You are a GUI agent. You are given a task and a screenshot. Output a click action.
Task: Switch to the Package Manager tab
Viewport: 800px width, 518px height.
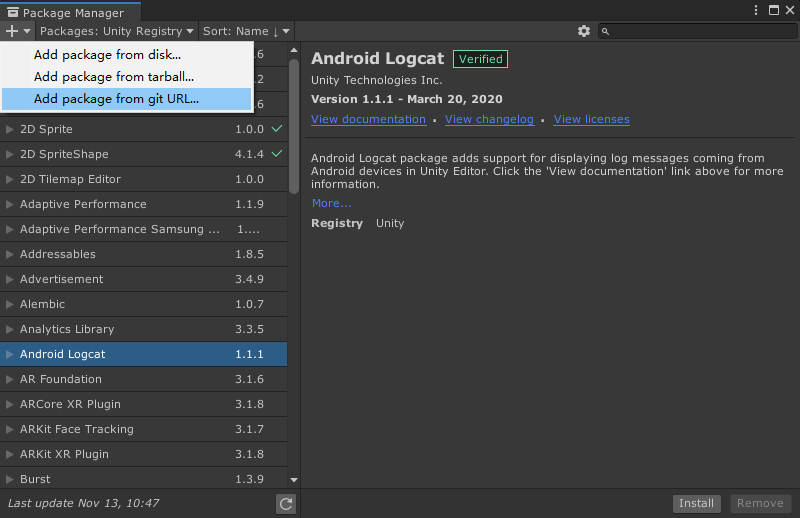coord(70,12)
